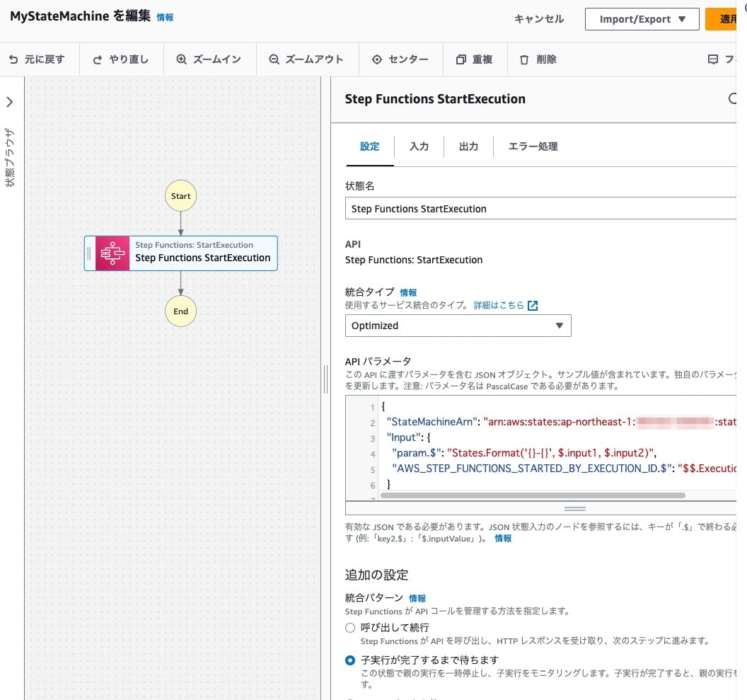Click the End node in the workflow
Image resolution: width=747 pixels, height=700 pixels.
(x=180, y=311)
